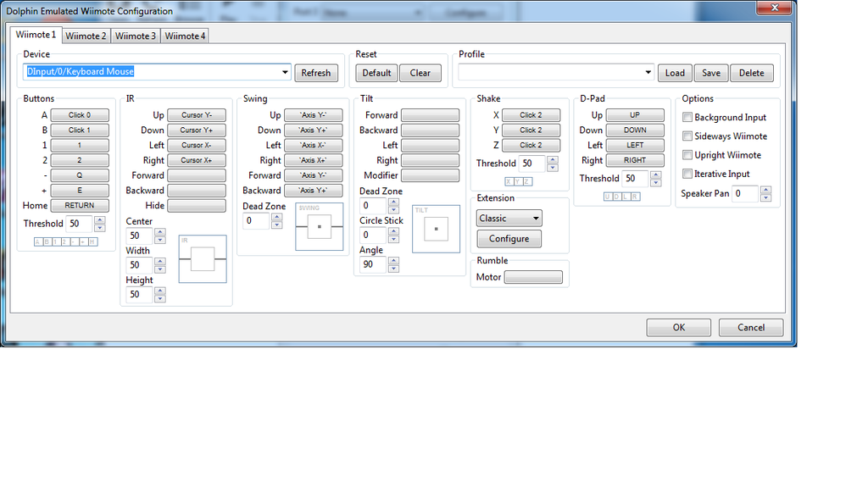Image resolution: width=868 pixels, height=488 pixels.
Task: Change the plus button mapping E
Action: 80,191
